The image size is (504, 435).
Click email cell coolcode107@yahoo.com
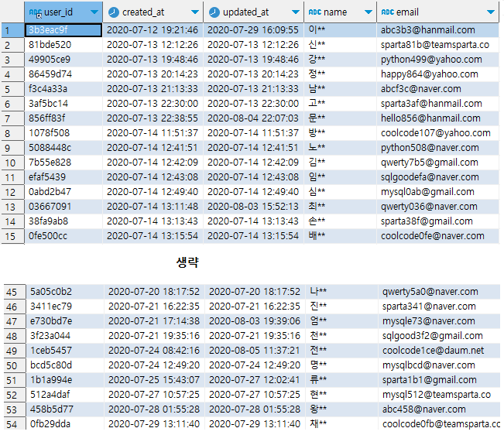[x=437, y=133]
